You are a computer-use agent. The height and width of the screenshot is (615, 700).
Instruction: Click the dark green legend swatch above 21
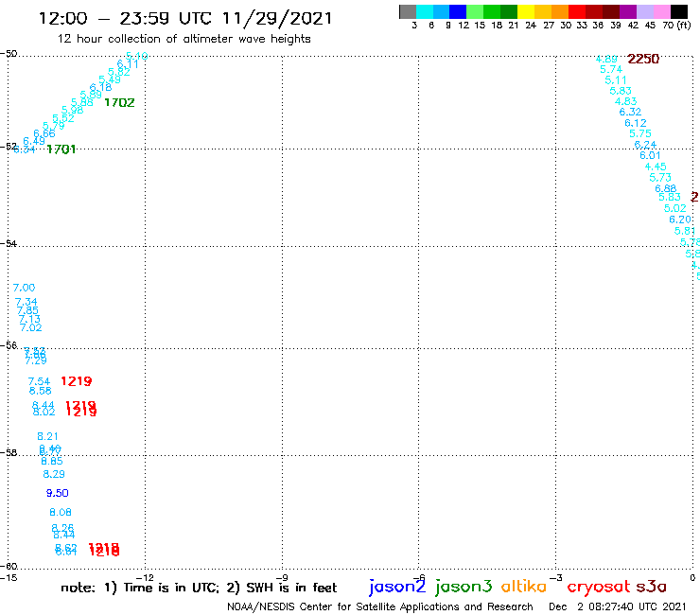pyautogui.click(x=509, y=11)
